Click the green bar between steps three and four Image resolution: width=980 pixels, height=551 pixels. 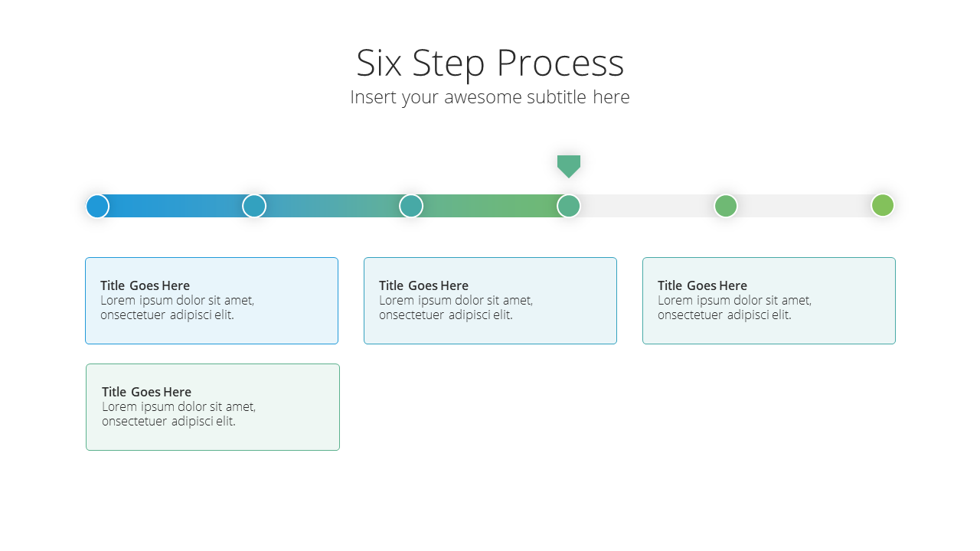(x=490, y=206)
